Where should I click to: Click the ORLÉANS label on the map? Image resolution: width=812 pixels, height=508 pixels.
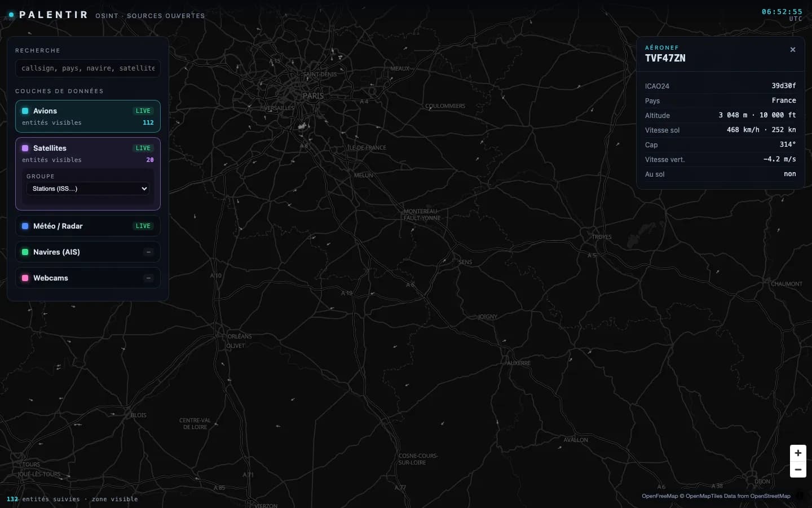click(240, 336)
